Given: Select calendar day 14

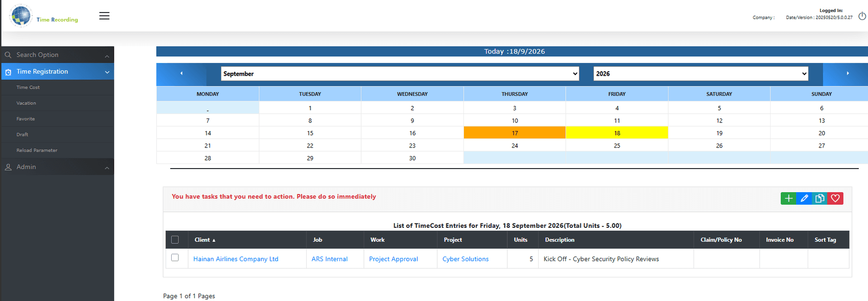Looking at the screenshot, I should pos(208,133).
